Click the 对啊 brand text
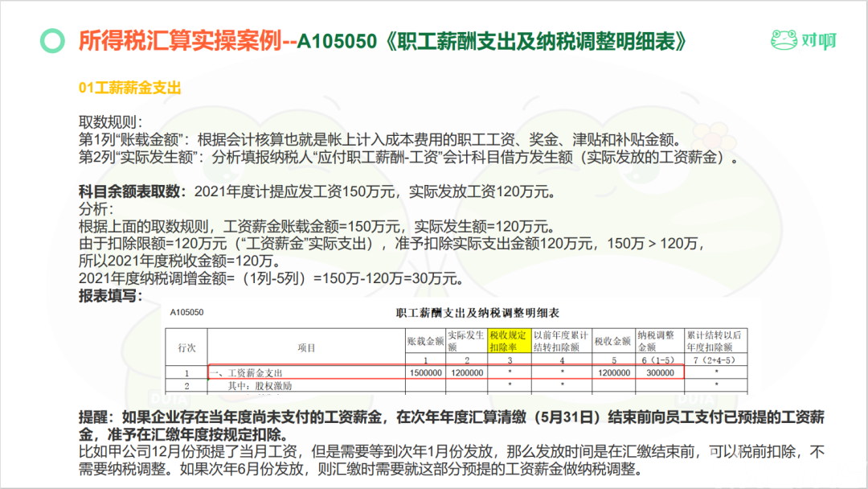 (x=819, y=40)
